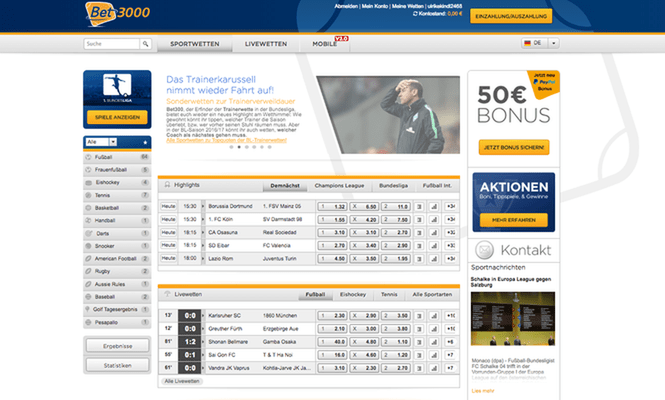
Task: Click the search magnifier icon
Action: point(145,44)
